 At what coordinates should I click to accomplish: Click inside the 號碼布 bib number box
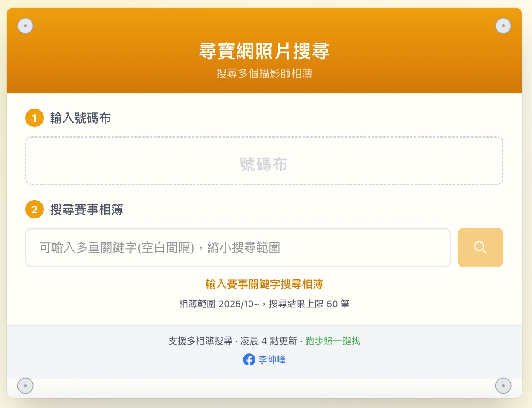[x=265, y=161]
